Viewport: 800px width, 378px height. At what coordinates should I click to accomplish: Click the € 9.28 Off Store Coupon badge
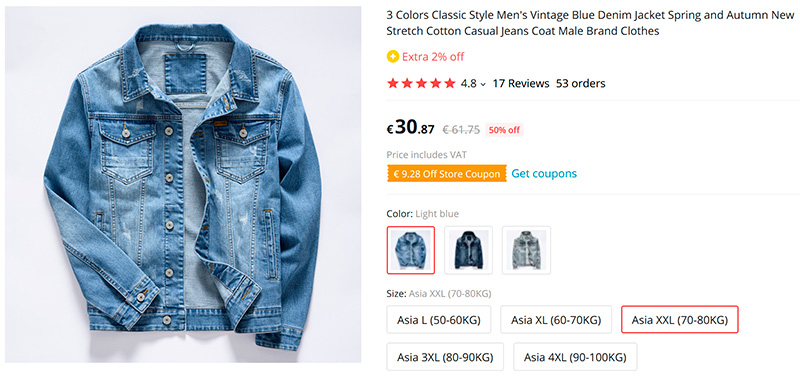tap(446, 174)
